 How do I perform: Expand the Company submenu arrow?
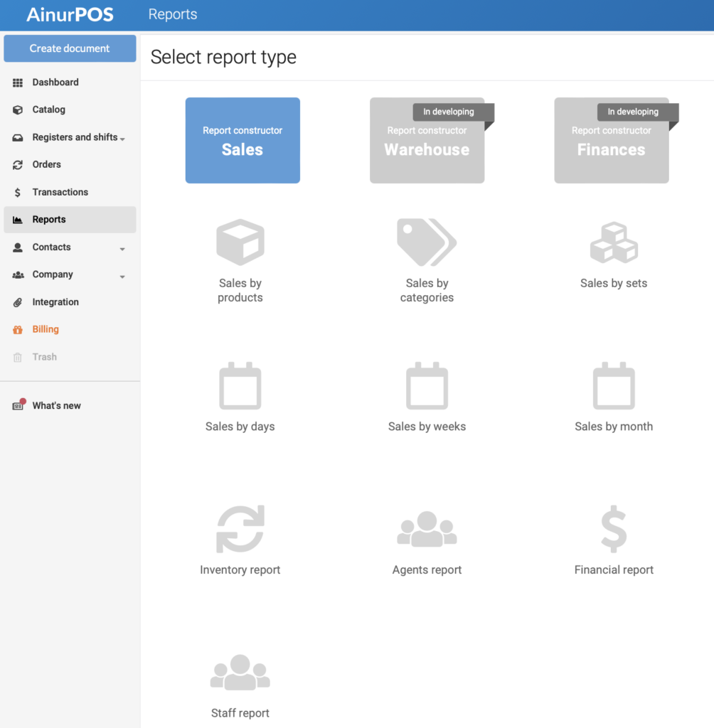122,277
